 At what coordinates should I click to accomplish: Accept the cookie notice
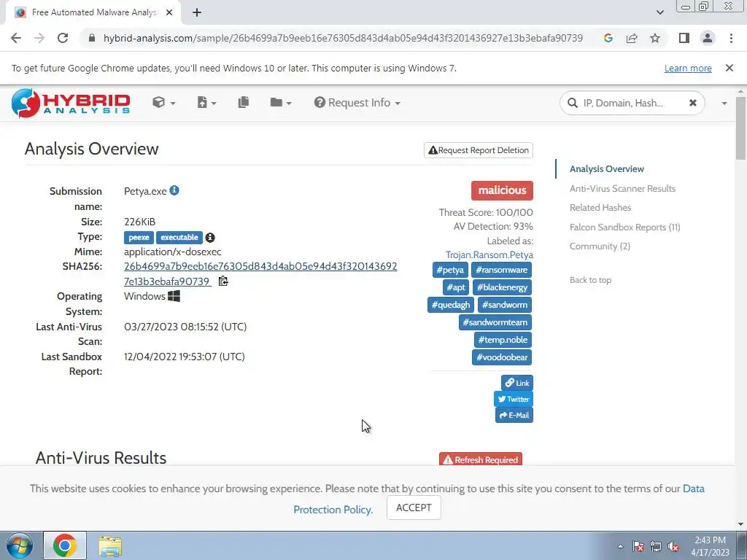click(414, 507)
